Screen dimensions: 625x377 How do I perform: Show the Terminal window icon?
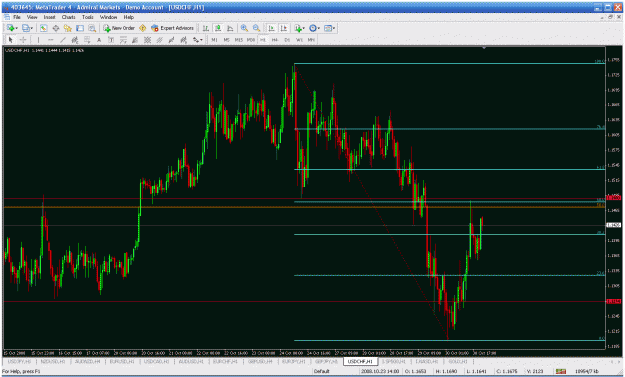tap(80, 28)
